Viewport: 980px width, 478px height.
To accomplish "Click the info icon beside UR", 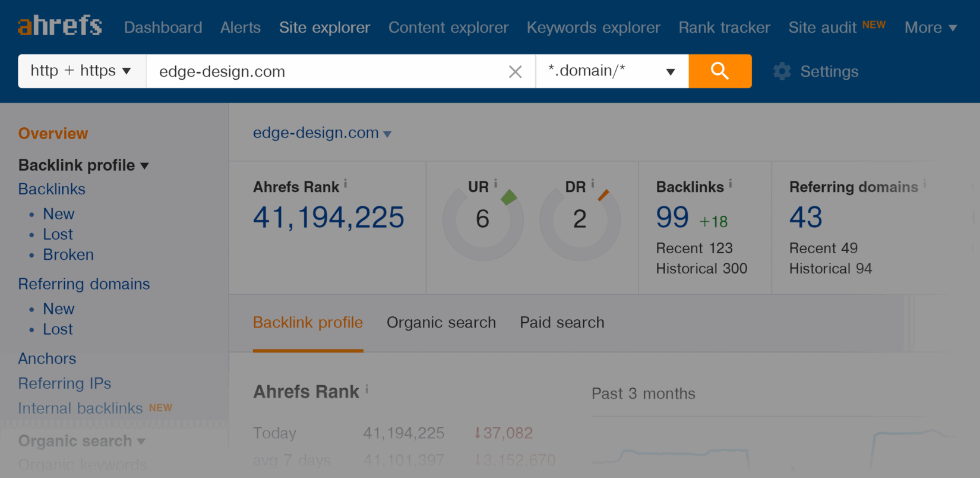I will click(x=495, y=184).
